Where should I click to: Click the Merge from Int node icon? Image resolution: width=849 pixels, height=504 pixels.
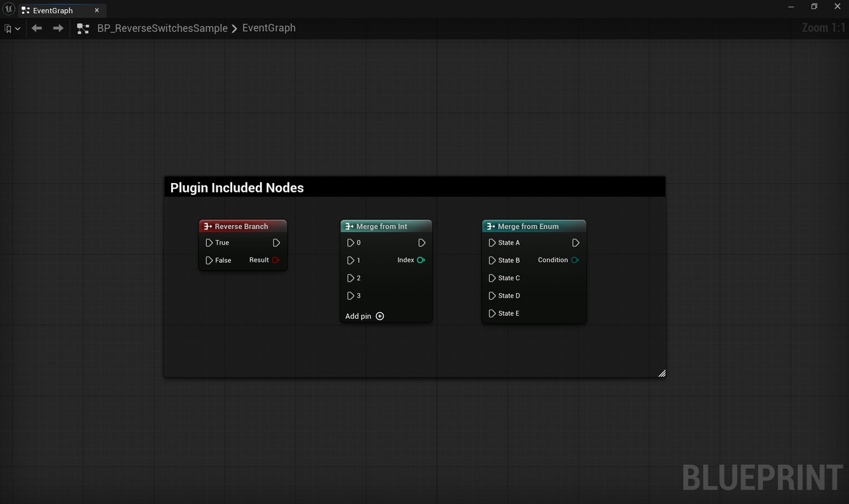[x=350, y=226]
